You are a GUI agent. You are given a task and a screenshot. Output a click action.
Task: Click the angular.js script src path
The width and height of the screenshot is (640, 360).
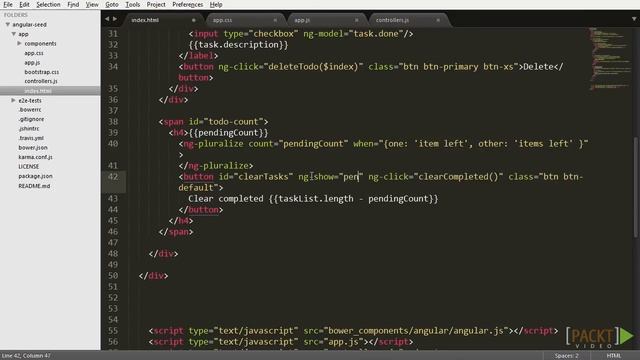[x=416, y=331]
